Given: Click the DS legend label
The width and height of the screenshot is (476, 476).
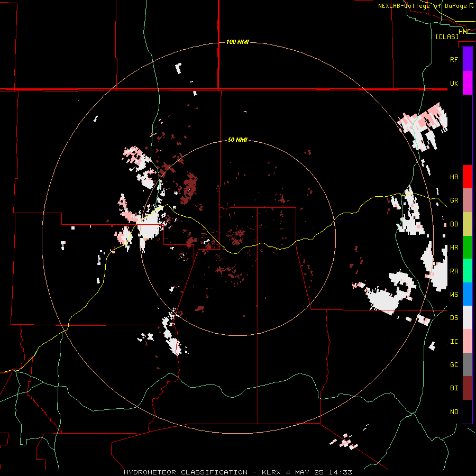Looking at the screenshot, I should tap(454, 318).
